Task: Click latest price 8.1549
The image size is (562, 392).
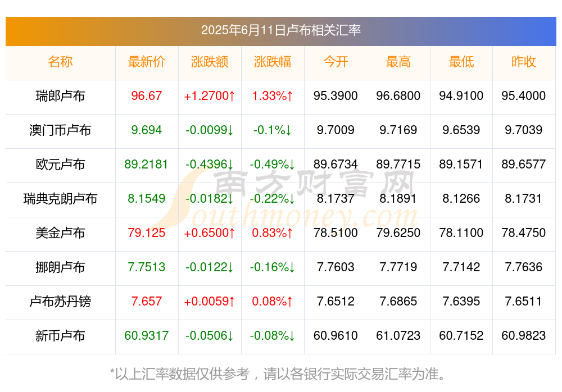Action: pyautogui.click(x=146, y=198)
